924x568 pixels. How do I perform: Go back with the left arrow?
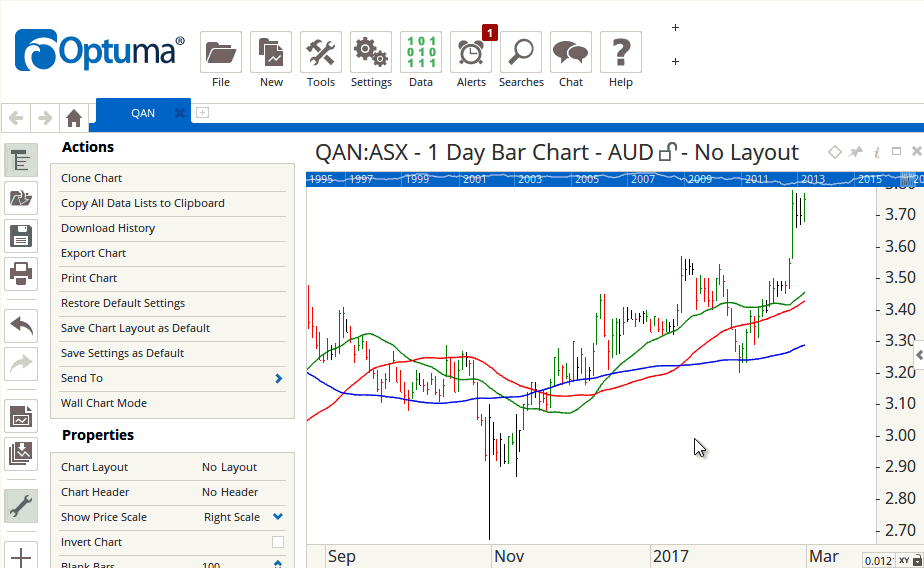click(x=16, y=118)
